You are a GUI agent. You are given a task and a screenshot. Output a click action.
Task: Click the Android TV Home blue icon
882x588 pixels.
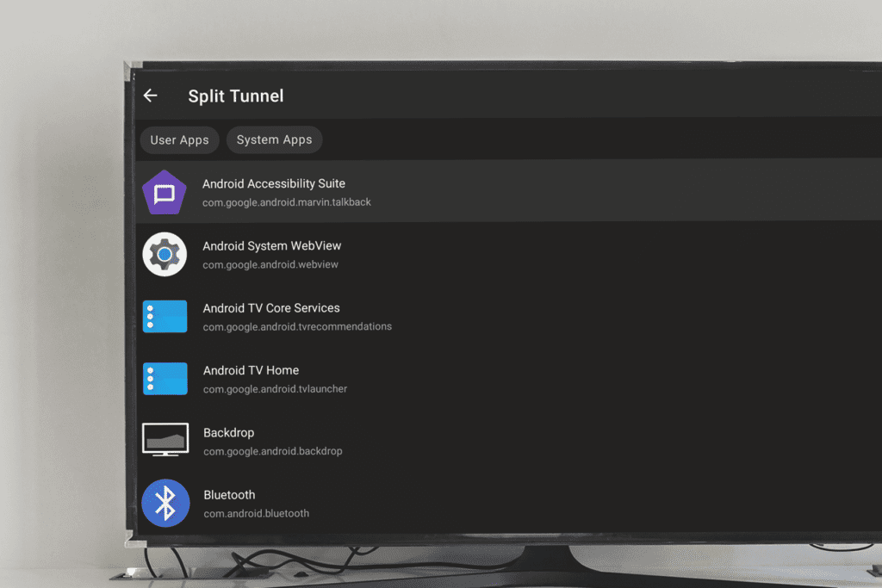tap(165, 379)
